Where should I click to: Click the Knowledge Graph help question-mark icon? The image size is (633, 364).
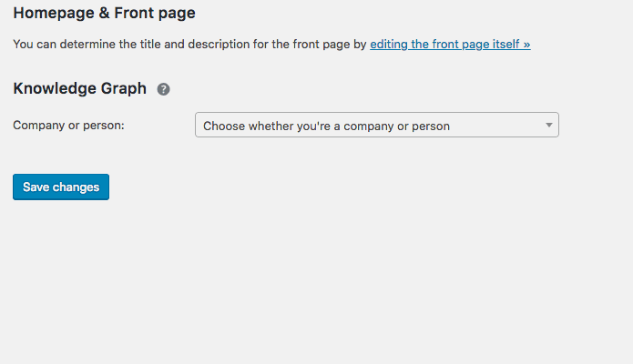pyautogui.click(x=163, y=89)
